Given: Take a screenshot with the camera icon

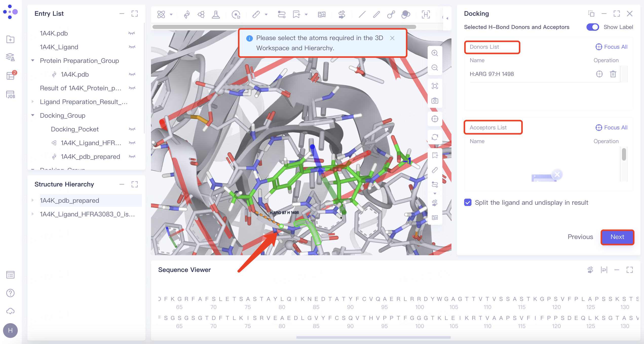Looking at the screenshot, I should pyautogui.click(x=435, y=101).
